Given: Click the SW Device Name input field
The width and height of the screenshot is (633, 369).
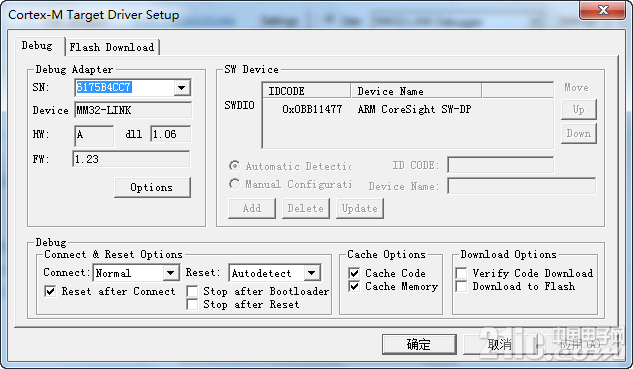Looking at the screenshot, I should 522,186.
